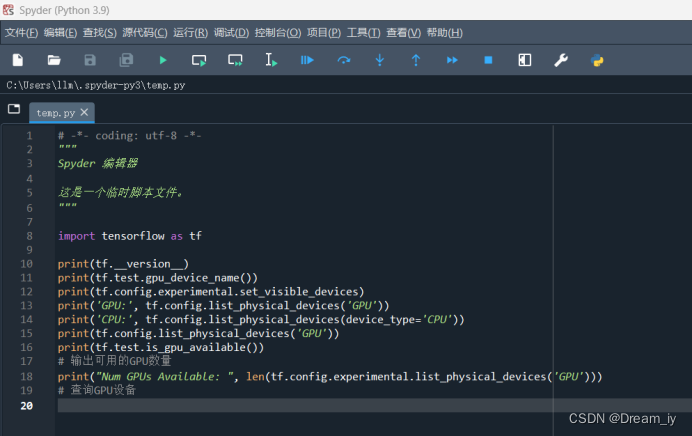Run selection or current line
The image size is (692, 436).
(271, 60)
